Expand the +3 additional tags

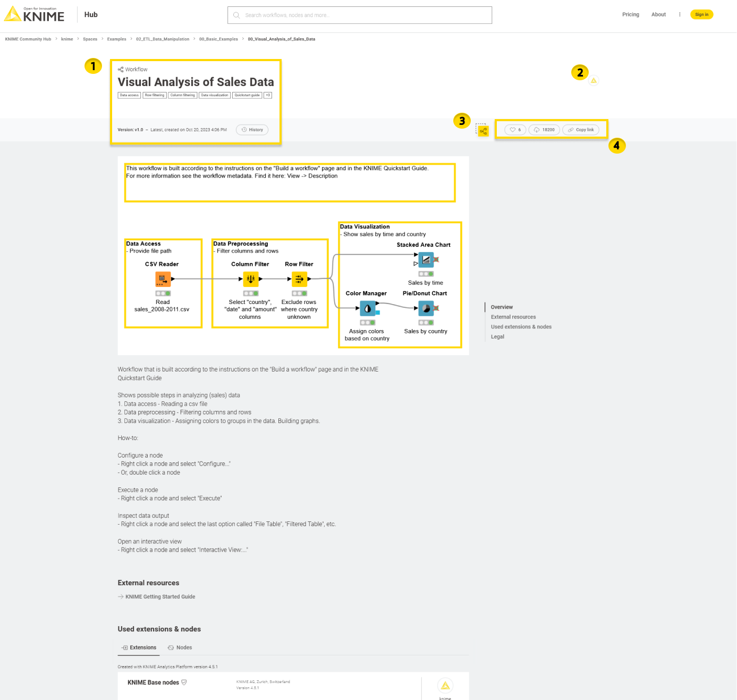268,95
